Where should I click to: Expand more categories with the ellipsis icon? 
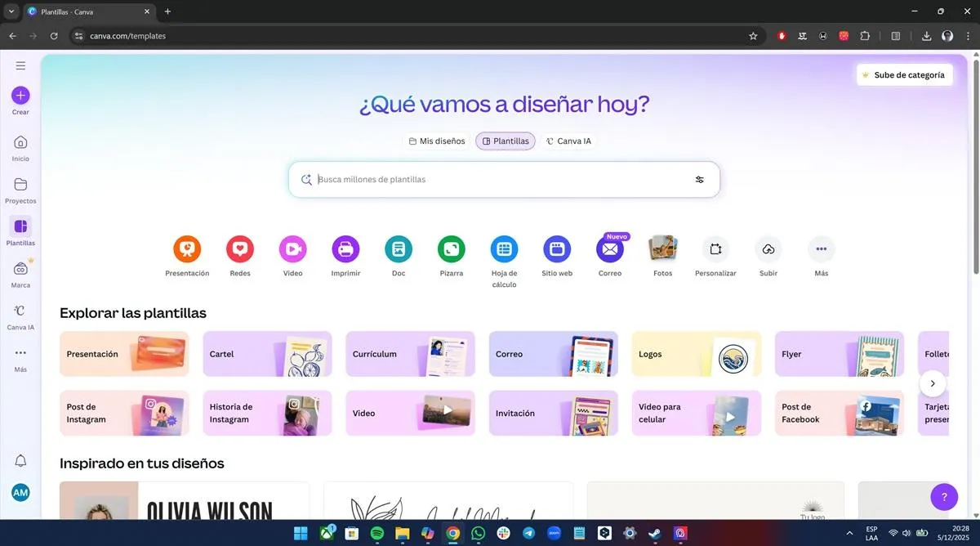tap(821, 249)
